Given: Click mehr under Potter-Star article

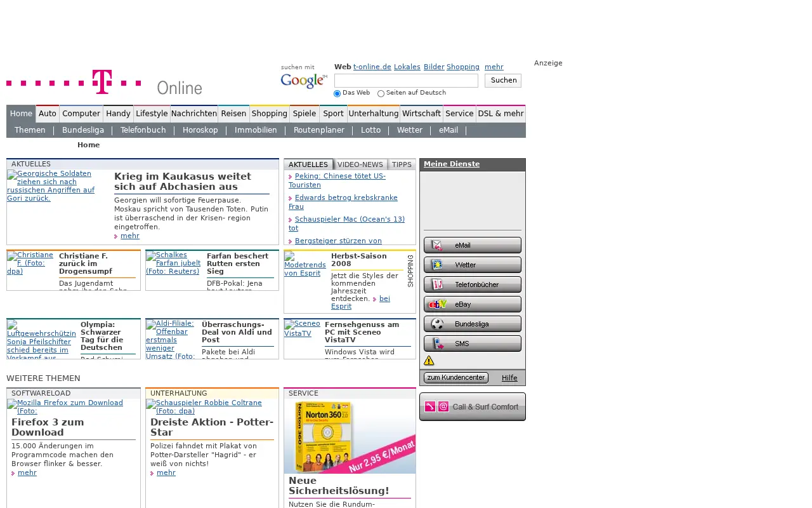Looking at the screenshot, I should pos(166,472).
